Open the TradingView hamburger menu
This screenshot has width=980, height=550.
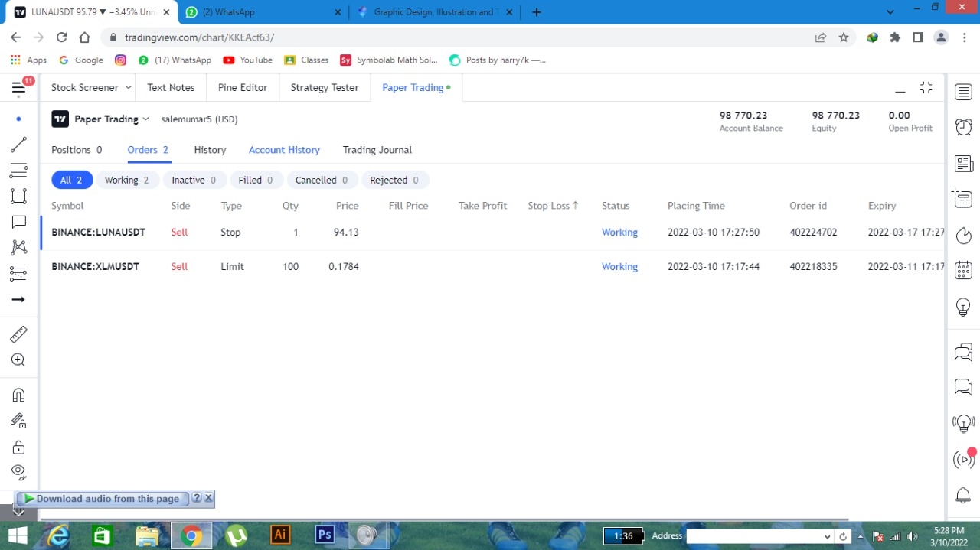18,88
